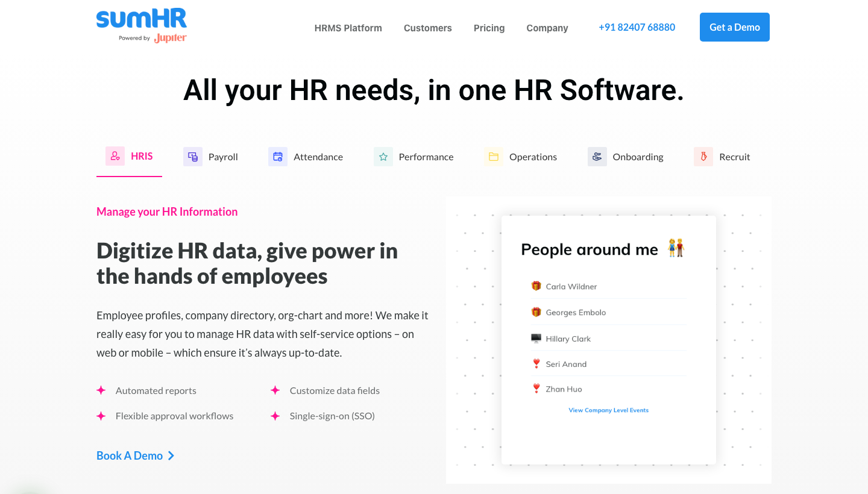Image resolution: width=868 pixels, height=494 pixels.
Task: Click Zhan Huo in the people list
Action: 564,389
